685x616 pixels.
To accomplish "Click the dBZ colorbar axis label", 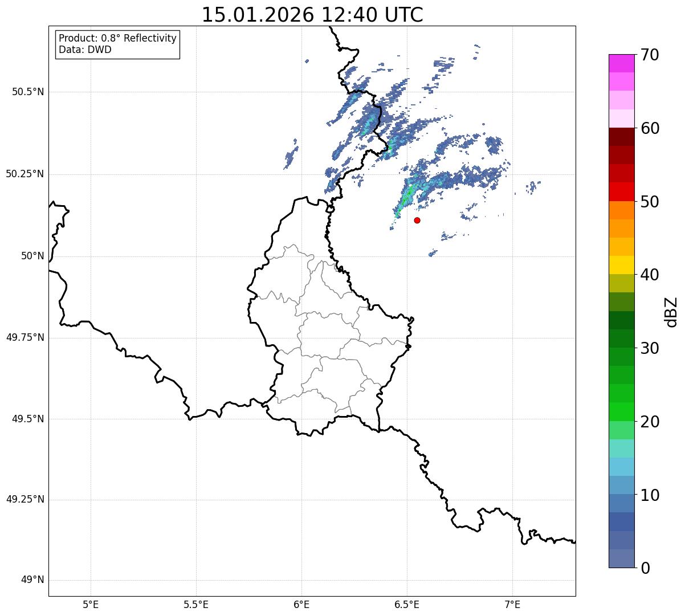I will pyautogui.click(x=671, y=311).
